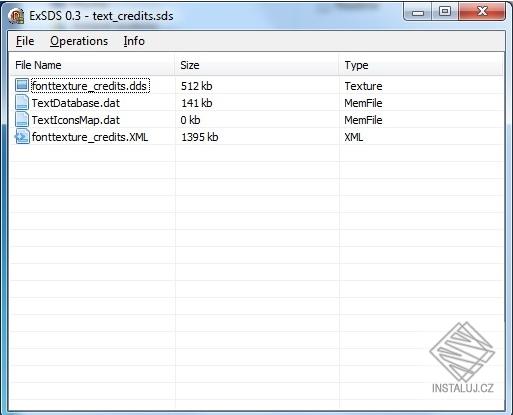Click the 512 kb size cell

(196, 86)
